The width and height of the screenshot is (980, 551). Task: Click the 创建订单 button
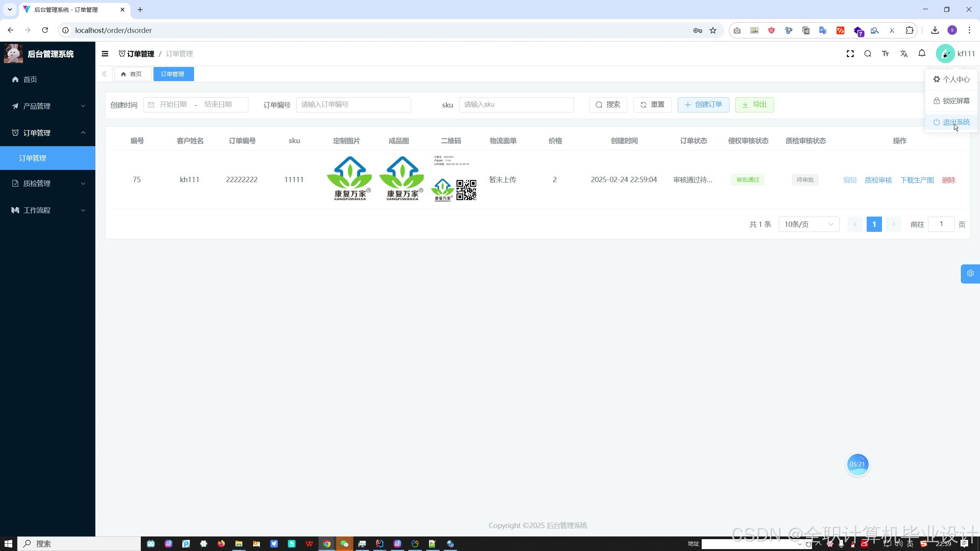(x=703, y=105)
